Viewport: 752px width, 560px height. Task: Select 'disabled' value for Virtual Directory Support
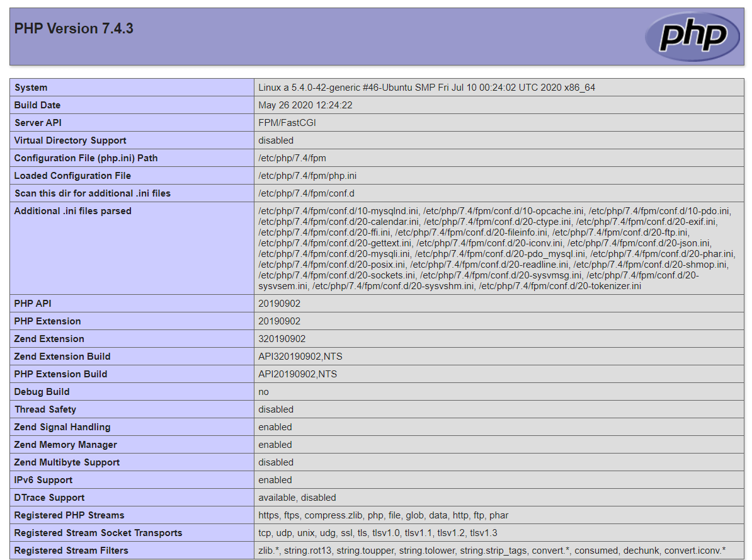[276, 140]
